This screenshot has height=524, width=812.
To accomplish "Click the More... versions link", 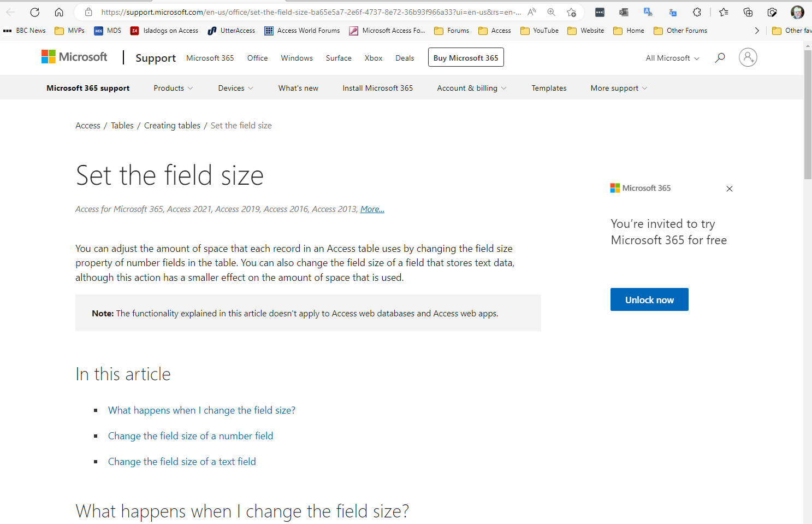I will (x=372, y=209).
